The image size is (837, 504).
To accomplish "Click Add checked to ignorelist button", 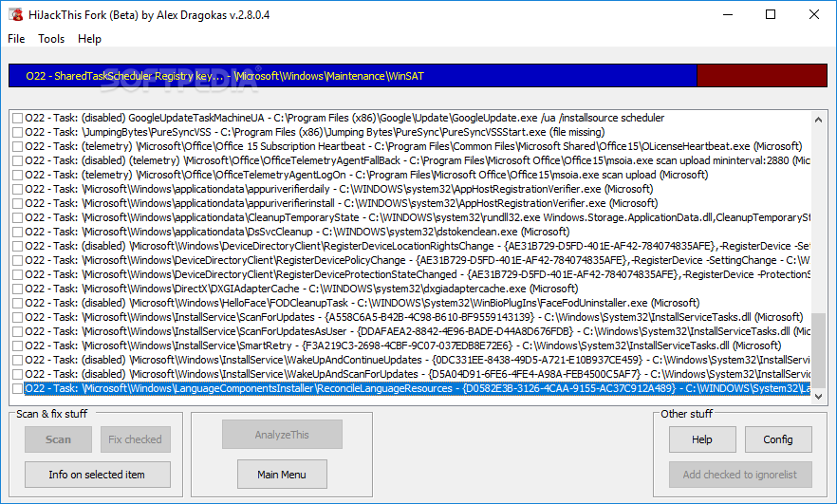I will pos(740,475).
